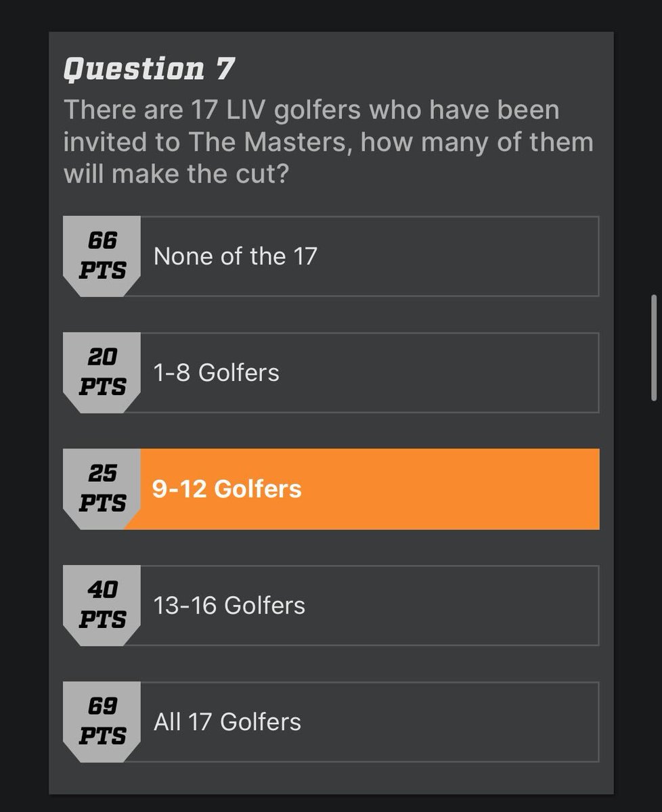
Task: Tap the 25 PTS points badge
Action: 102,489
